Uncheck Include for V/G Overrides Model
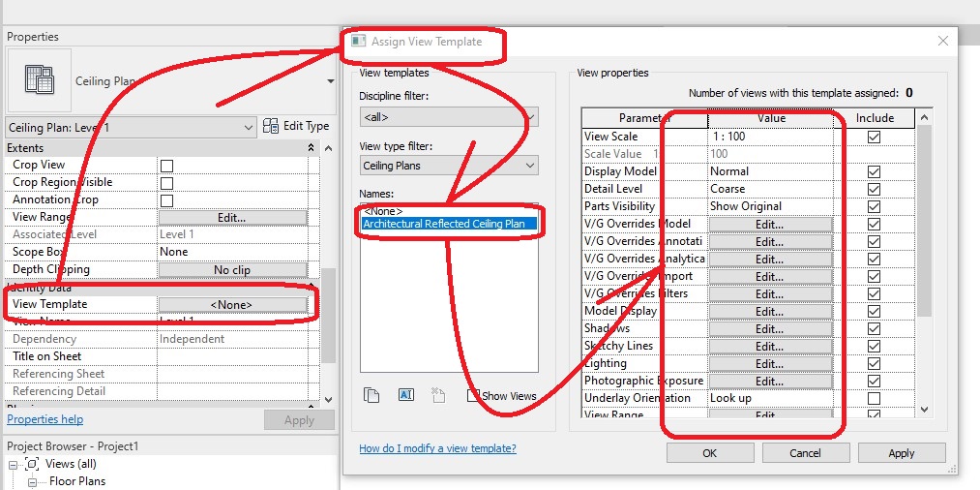The image size is (980, 490). click(874, 224)
